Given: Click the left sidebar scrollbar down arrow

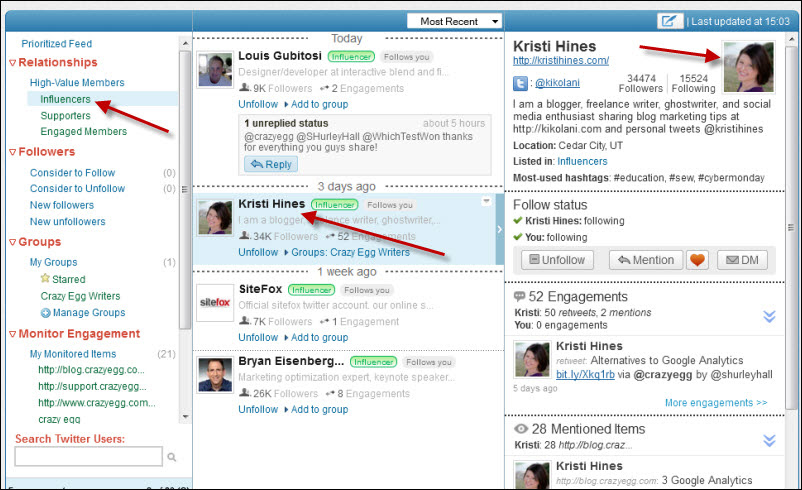Looking at the screenshot, I should (185, 417).
